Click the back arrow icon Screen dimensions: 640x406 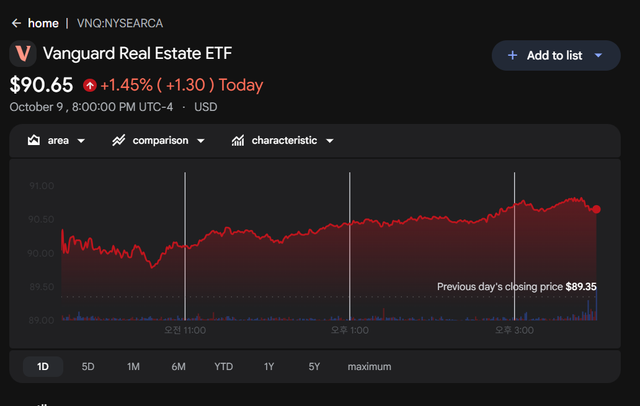click(x=16, y=23)
